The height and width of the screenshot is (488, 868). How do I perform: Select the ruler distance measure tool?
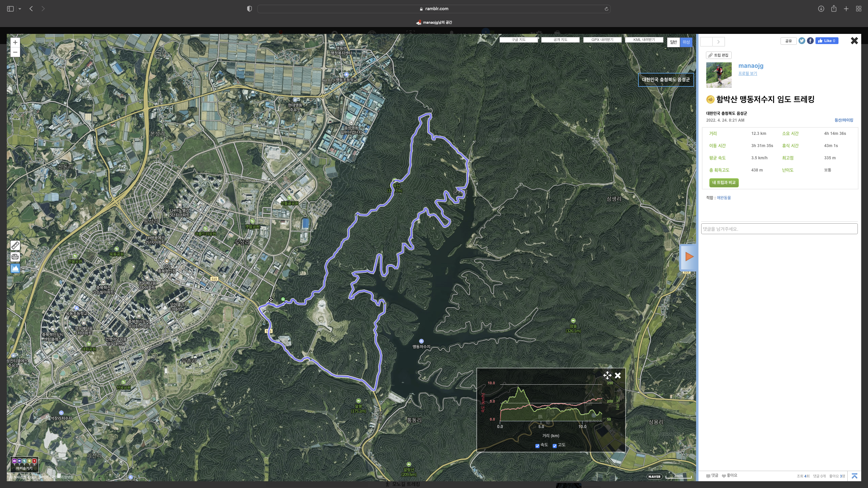pyautogui.click(x=15, y=245)
